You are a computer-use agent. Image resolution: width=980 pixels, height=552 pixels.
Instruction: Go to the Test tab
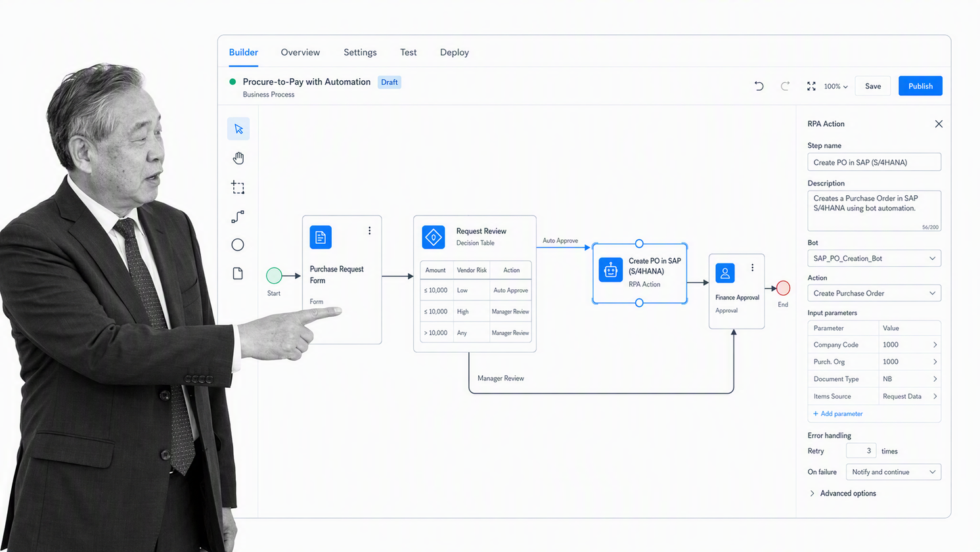409,53
